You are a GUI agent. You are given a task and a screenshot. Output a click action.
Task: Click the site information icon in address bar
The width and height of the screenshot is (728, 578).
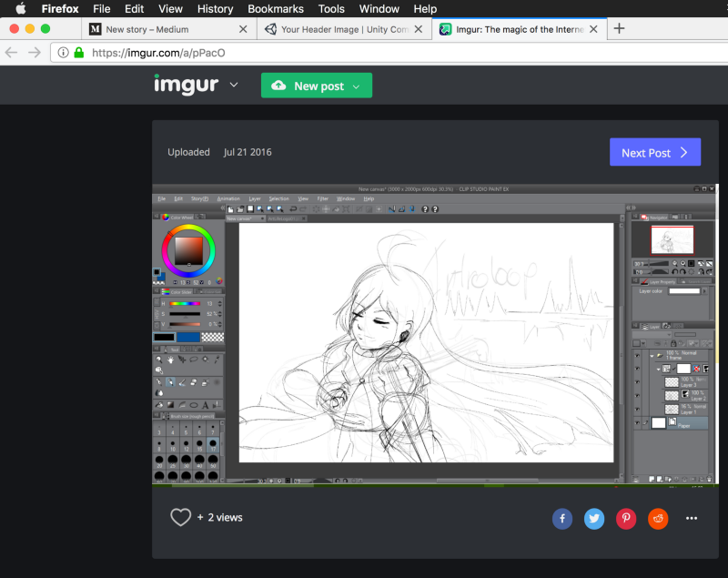[x=63, y=53]
